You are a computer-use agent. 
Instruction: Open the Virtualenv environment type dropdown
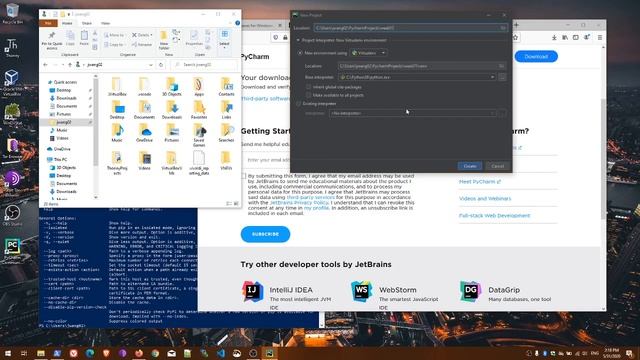(369, 53)
